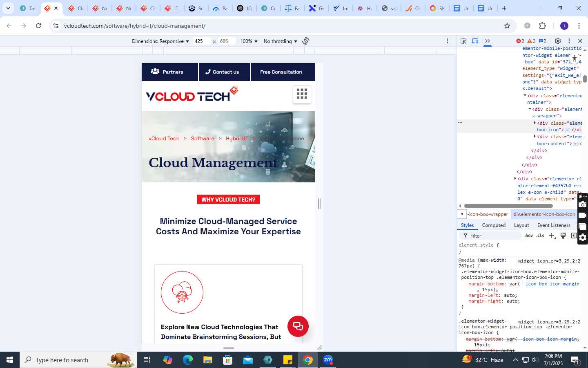Viewport: 588px width, 368px height.
Task: Open the 100% zoom dropdown
Action: tap(249, 41)
